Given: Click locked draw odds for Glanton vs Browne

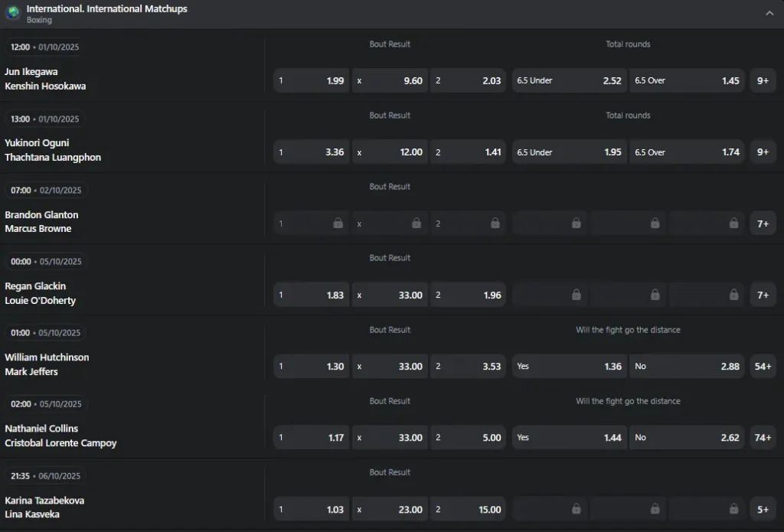Looking at the screenshot, I should (390, 224).
